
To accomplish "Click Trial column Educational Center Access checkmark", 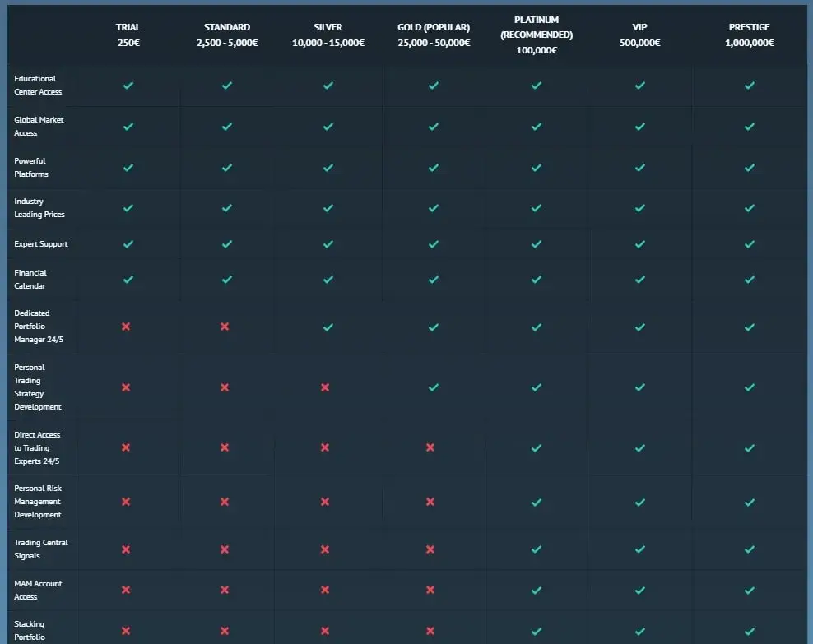I will [128, 86].
